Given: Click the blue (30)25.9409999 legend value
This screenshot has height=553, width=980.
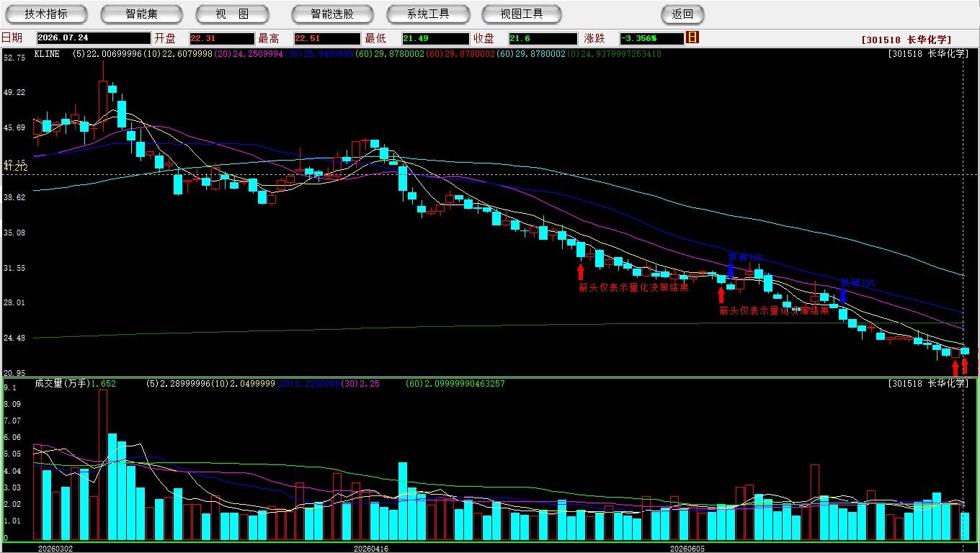Looking at the screenshot, I should coord(318,53).
